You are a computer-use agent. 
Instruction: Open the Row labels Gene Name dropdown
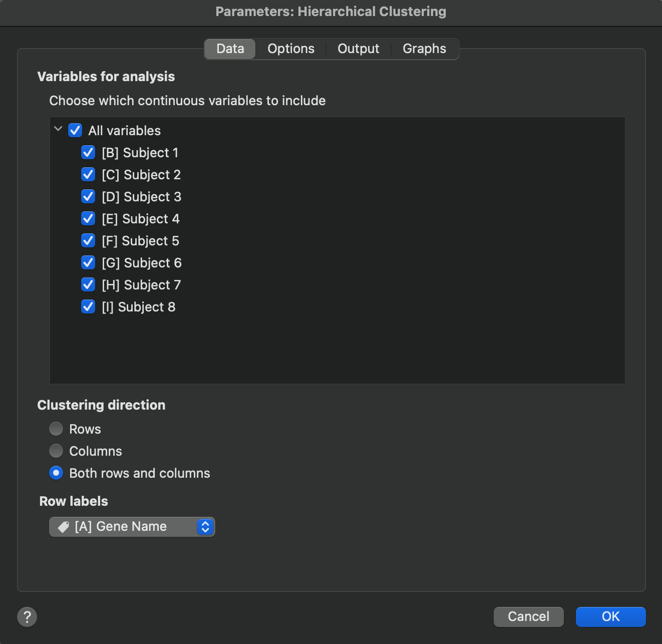click(132, 527)
